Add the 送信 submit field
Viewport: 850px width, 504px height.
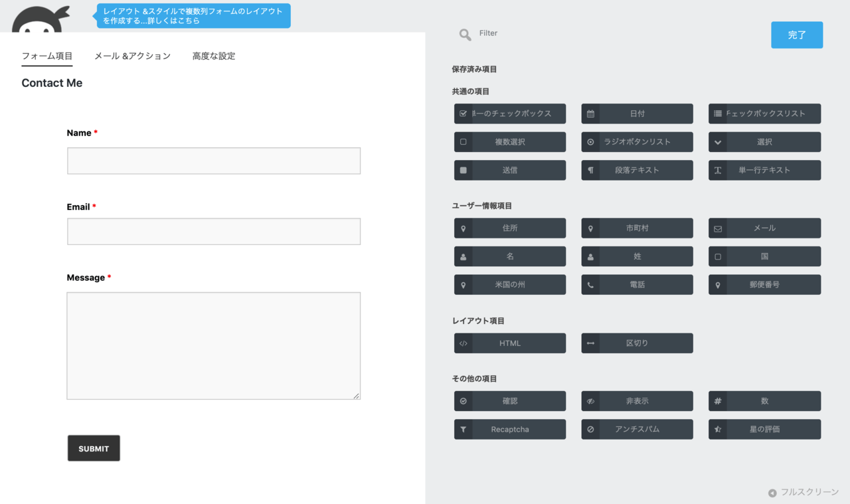point(510,170)
